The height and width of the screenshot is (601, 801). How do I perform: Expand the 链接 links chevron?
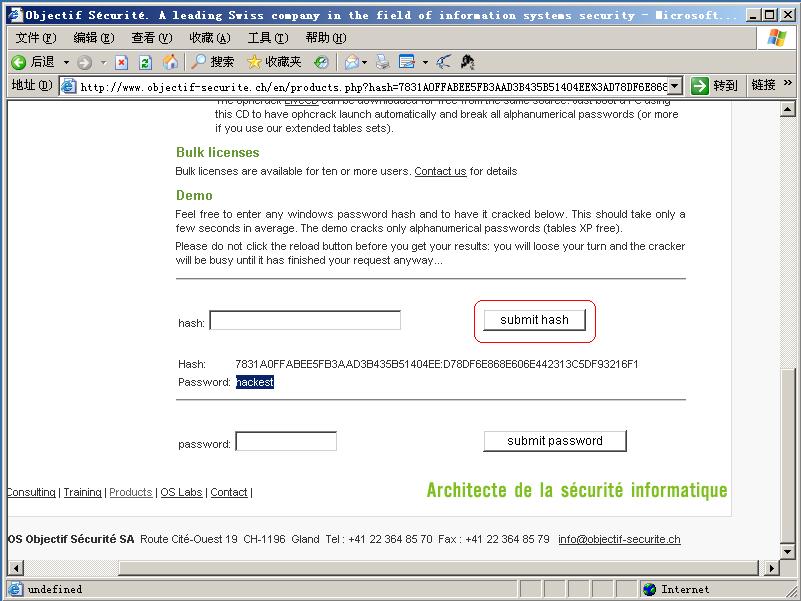coord(787,83)
